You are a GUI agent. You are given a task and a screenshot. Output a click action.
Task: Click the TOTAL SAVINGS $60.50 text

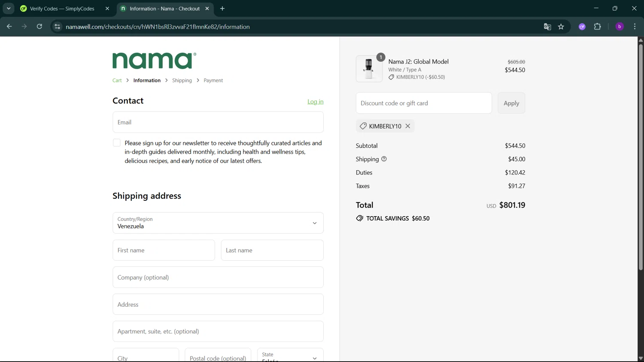click(x=398, y=218)
